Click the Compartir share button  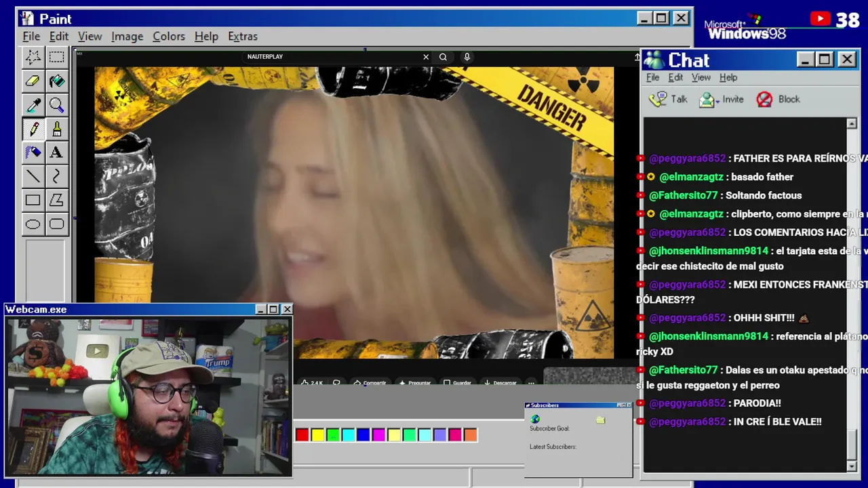(370, 383)
